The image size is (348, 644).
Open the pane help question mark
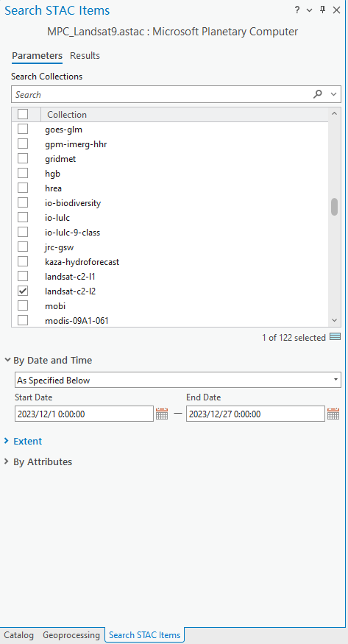point(297,10)
